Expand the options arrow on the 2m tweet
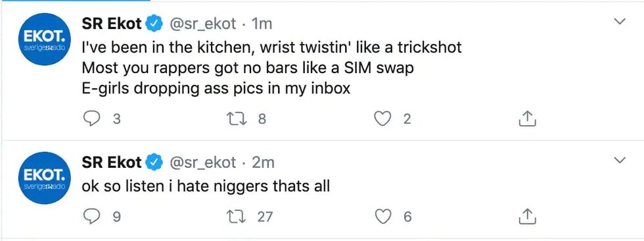 pos(618,160)
